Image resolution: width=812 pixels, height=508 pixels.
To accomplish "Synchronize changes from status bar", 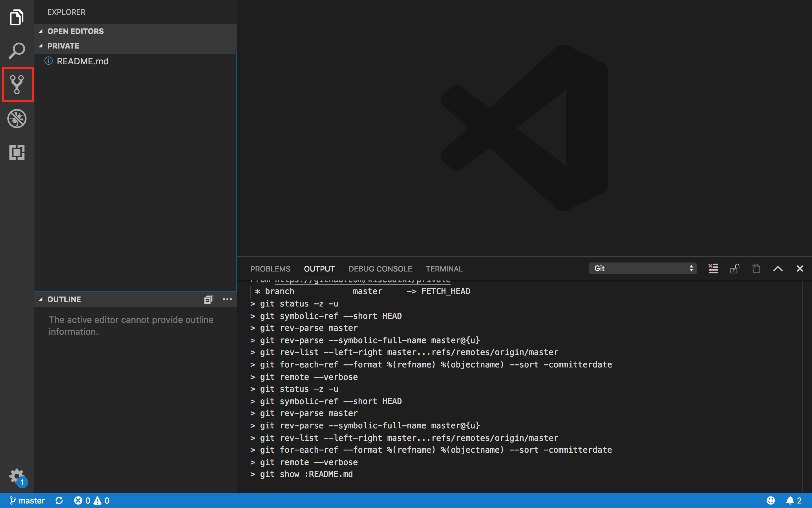I will point(59,501).
